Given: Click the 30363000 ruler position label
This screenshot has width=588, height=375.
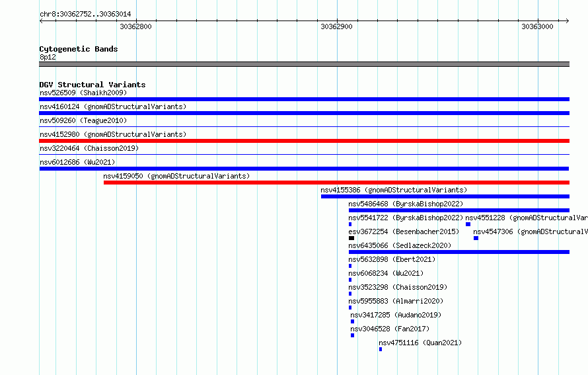Looking at the screenshot, I should point(537,26).
